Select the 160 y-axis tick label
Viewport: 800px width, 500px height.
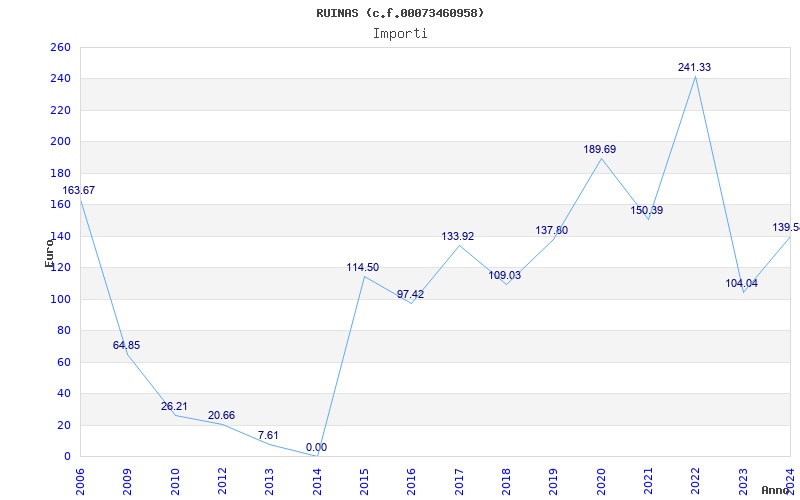pyautogui.click(x=60, y=205)
